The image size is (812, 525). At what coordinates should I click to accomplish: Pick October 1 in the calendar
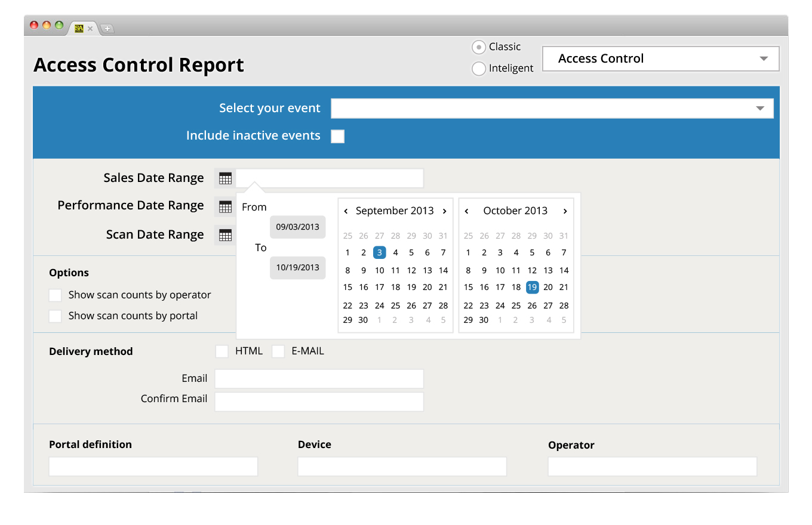(x=468, y=252)
